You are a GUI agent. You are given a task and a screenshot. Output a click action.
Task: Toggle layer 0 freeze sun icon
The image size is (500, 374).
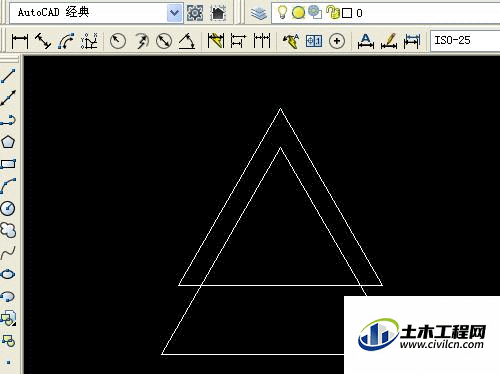point(298,13)
